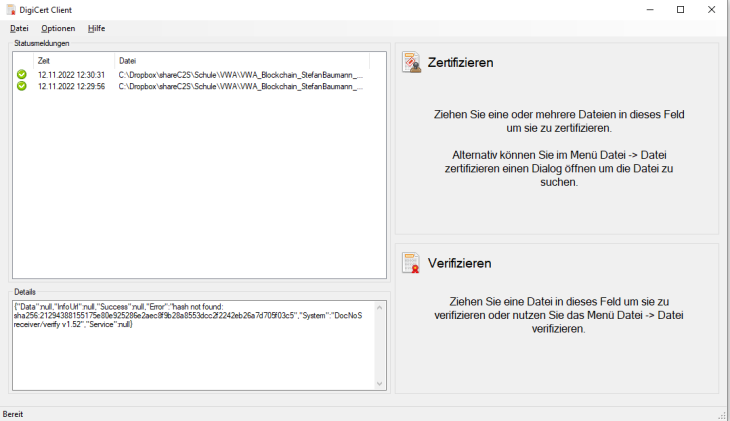
Task: Sort status messages by Datei column header
Action: tap(240, 61)
